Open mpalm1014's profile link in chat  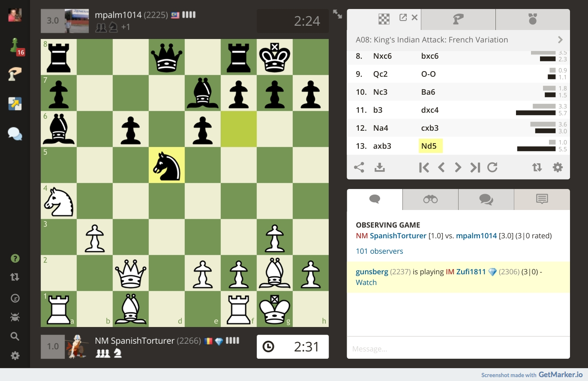[477, 236]
